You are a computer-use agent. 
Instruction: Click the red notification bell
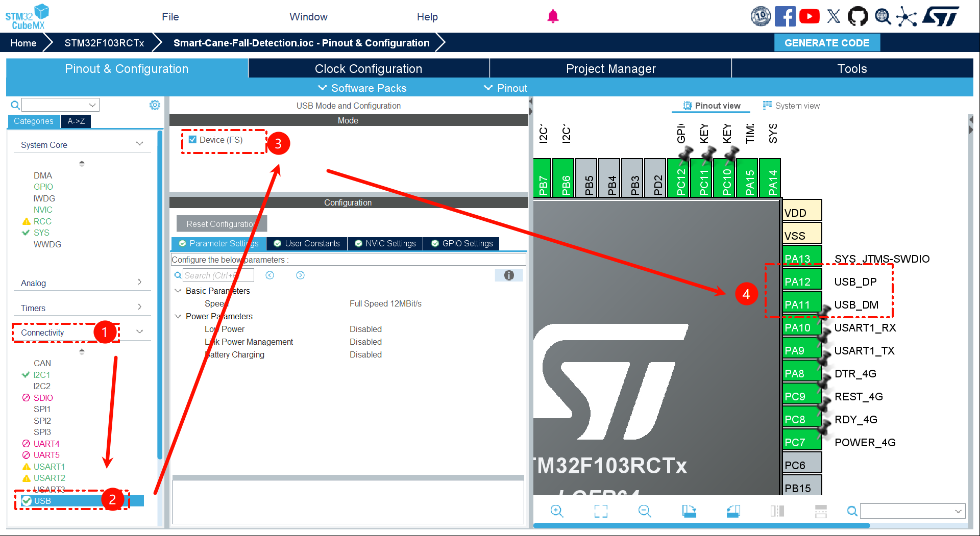tap(553, 16)
